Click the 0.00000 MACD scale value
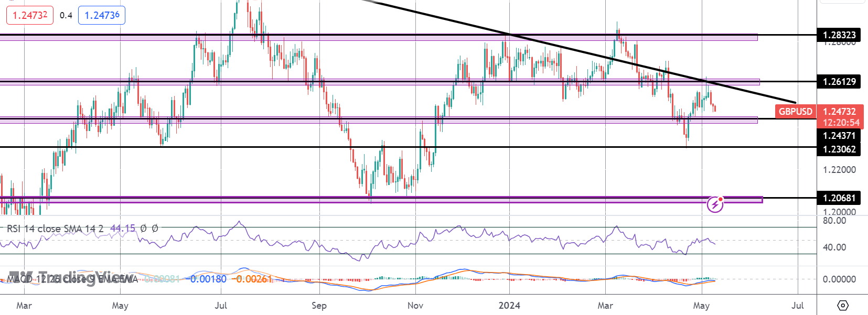This screenshot has height=315, width=868. point(839,279)
